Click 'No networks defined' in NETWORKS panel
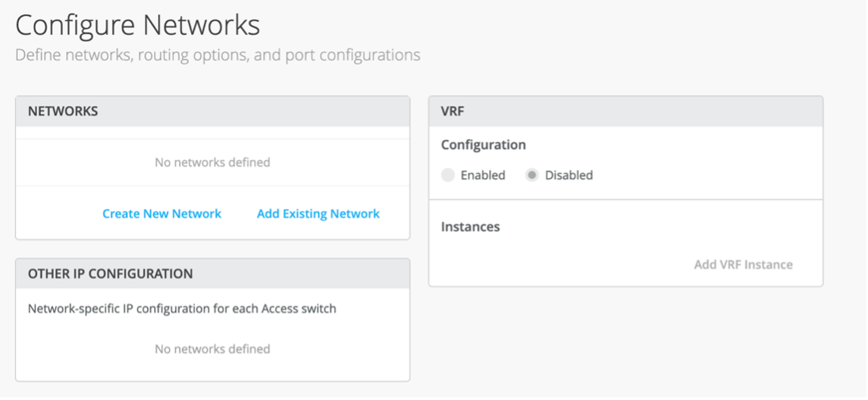 coord(212,162)
